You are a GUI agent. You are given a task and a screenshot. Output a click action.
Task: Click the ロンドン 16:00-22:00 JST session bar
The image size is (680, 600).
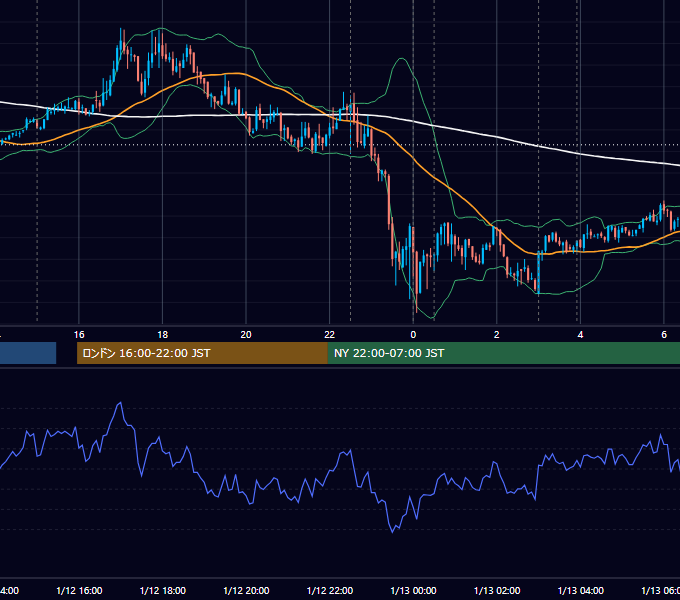click(202, 353)
